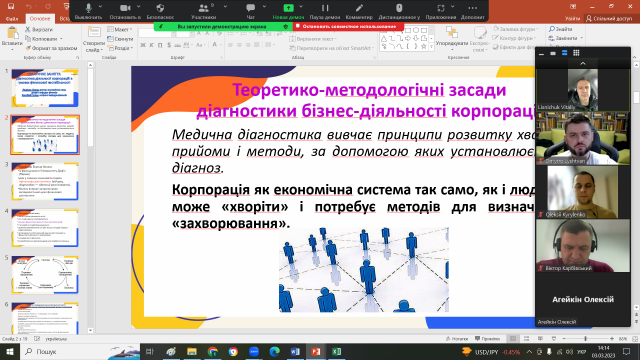Expand microphone options arrow in Zoom toolbar
This screenshot has width=640, height=360.
[100, 7]
